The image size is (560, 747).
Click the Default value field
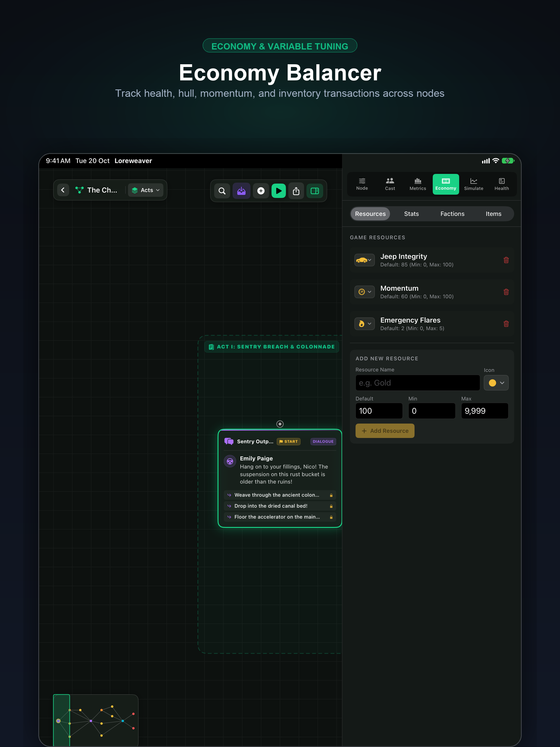pyautogui.click(x=379, y=411)
